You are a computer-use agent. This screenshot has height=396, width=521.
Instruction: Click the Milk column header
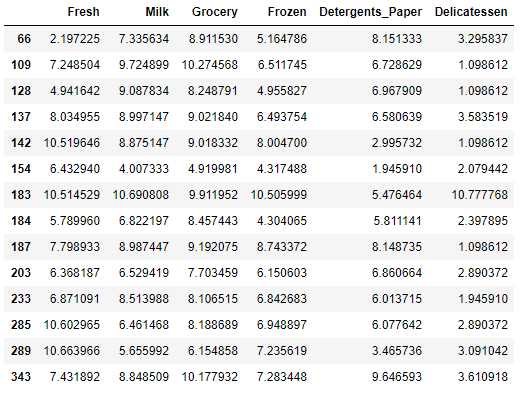point(157,12)
